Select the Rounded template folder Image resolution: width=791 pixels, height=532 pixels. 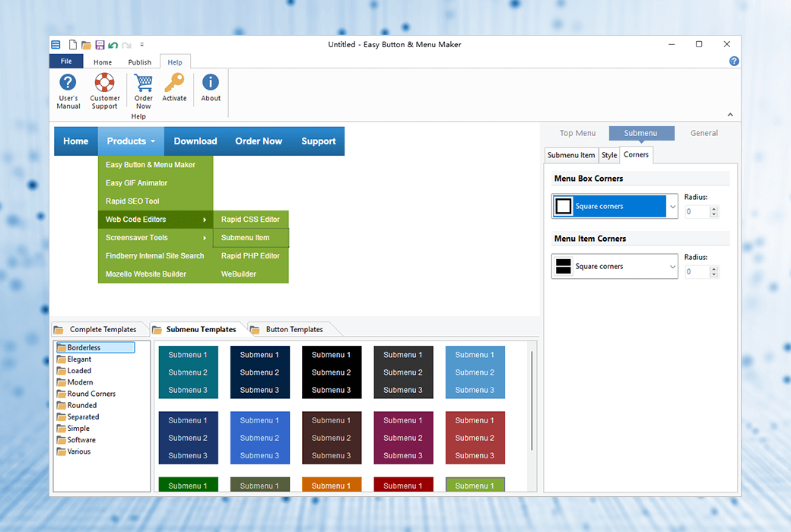[x=77, y=405]
